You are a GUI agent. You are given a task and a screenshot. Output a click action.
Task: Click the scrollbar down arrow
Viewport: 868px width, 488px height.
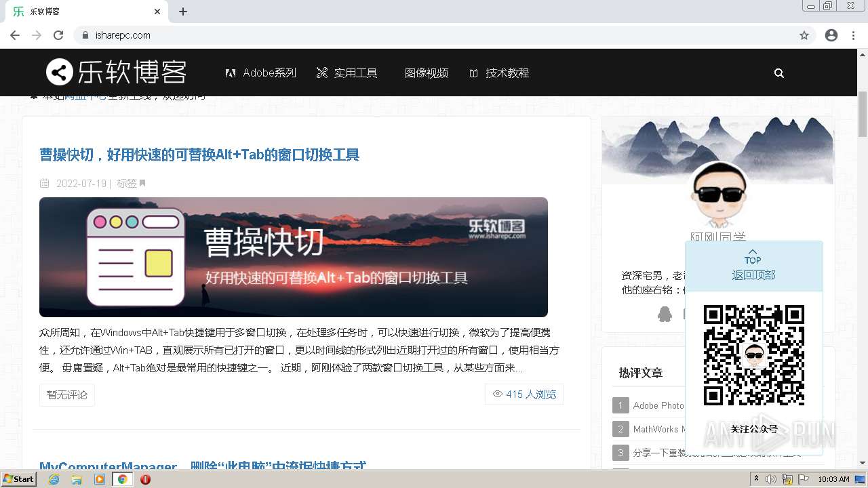coord(863,464)
